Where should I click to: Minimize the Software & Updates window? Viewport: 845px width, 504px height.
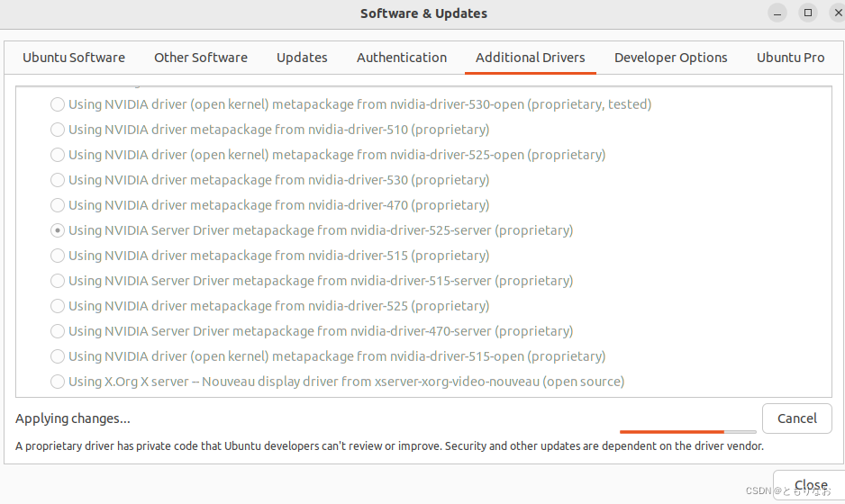[777, 13]
